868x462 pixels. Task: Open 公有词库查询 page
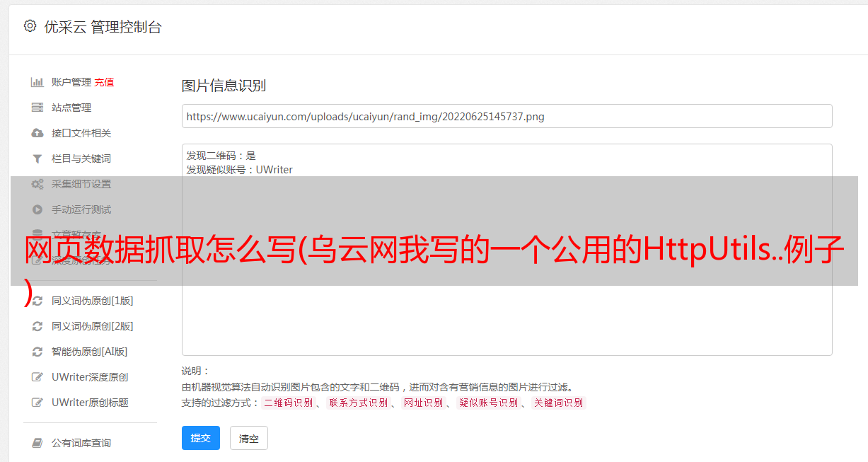81,443
